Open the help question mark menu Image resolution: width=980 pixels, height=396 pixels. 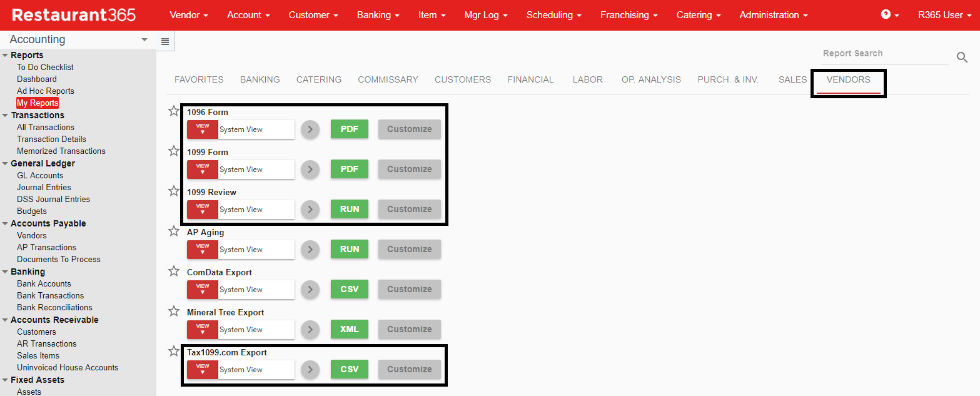(x=890, y=14)
